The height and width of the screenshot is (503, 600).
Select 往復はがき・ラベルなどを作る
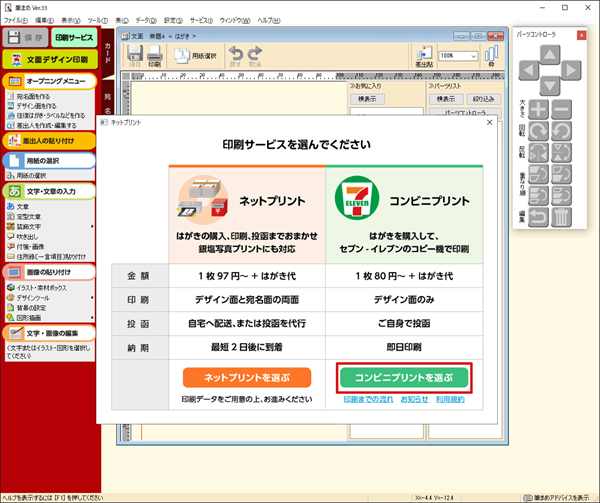pyautogui.click(x=46, y=116)
